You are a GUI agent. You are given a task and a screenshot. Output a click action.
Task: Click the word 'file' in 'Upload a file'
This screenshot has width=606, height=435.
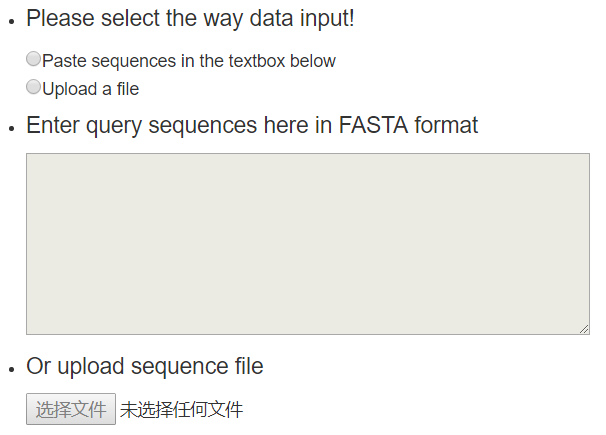click(127, 89)
